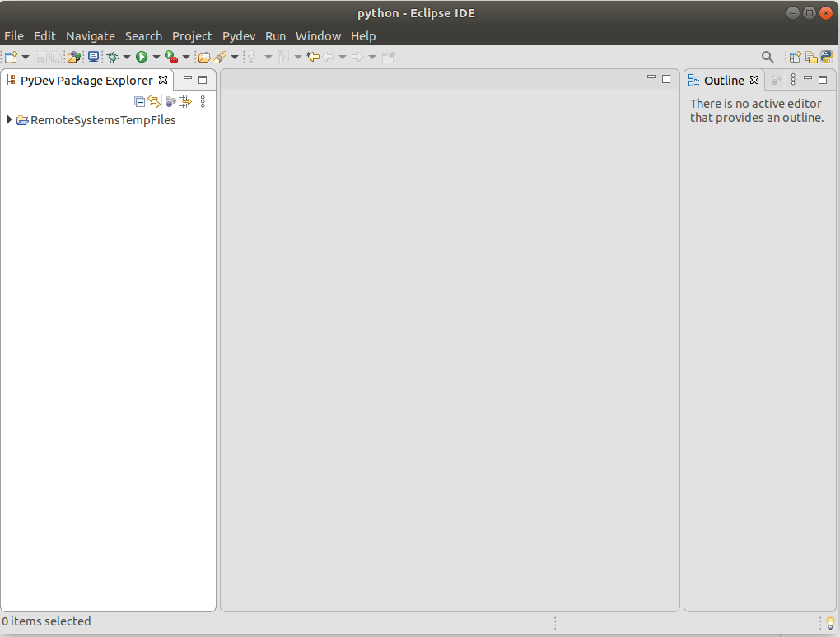This screenshot has width=840, height=637.
Task: Select the RemoteSystemsTempFiles project
Action: click(x=103, y=120)
